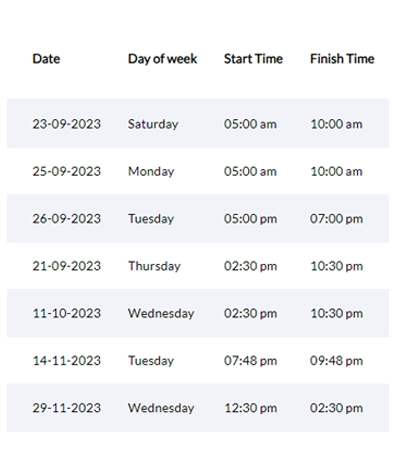Click the 05:00 pm start time

coord(250,219)
